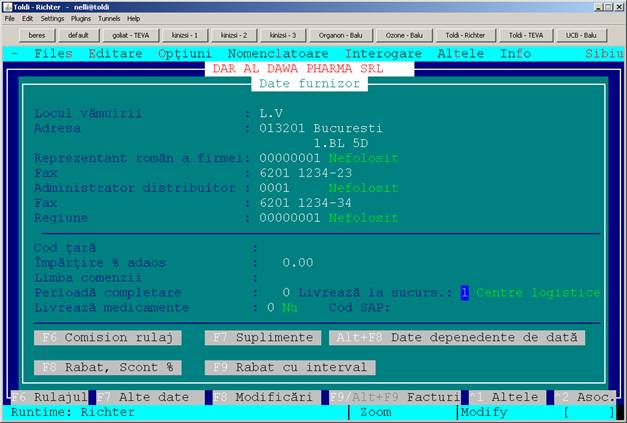
Task: Click the F9 Rabat cu interval button
Action: (290, 367)
